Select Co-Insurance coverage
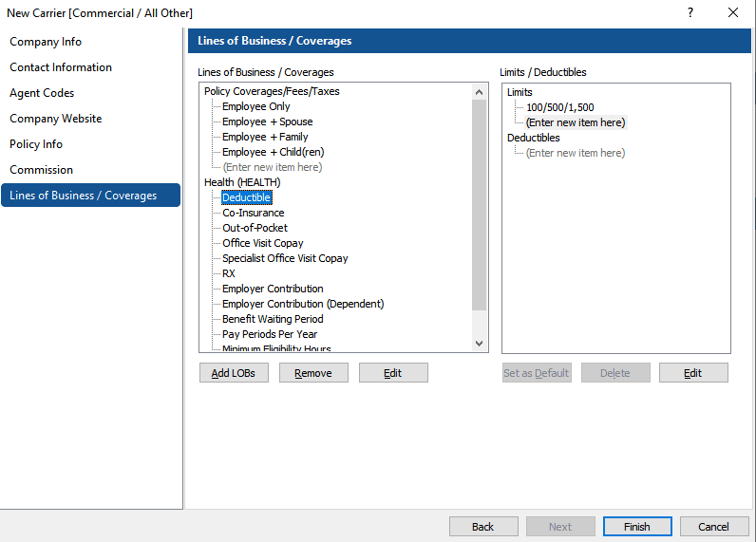This screenshot has width=756, height=542. click(x=254, y=213)
